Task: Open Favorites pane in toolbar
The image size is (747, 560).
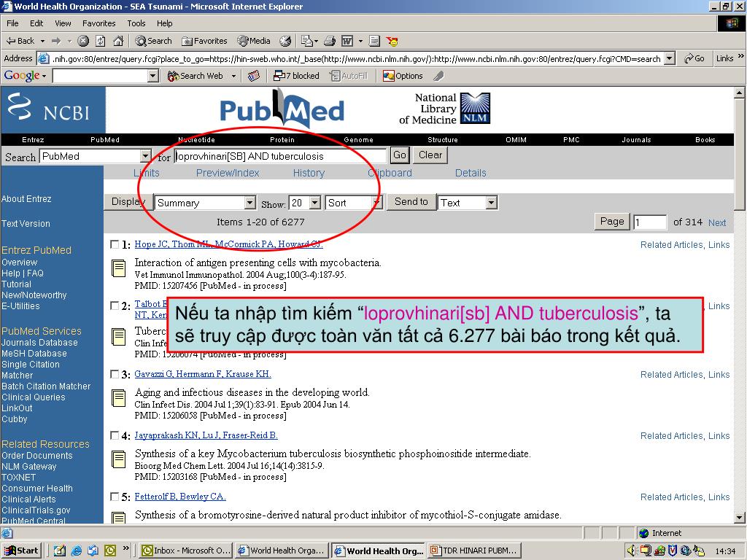Action: 204,41
